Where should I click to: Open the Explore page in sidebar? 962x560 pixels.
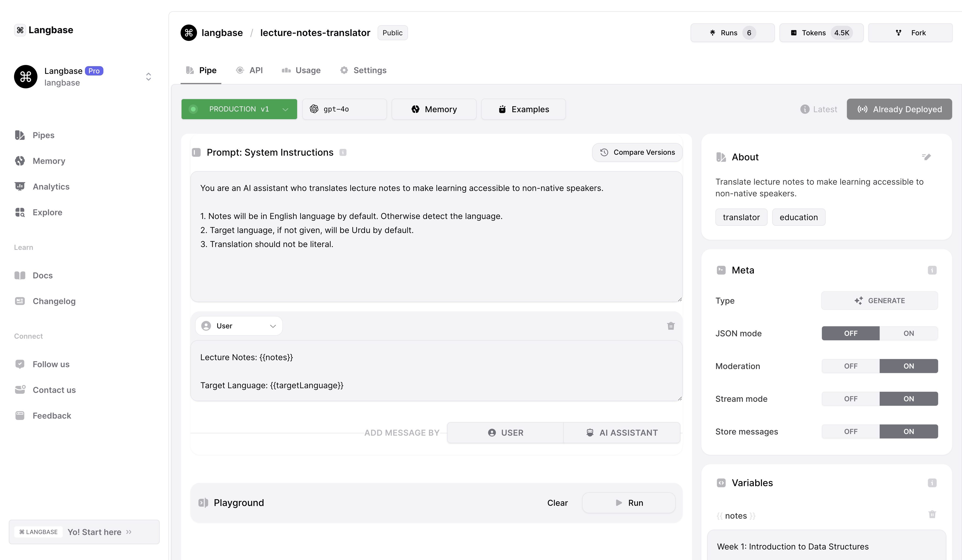(47, 212)
